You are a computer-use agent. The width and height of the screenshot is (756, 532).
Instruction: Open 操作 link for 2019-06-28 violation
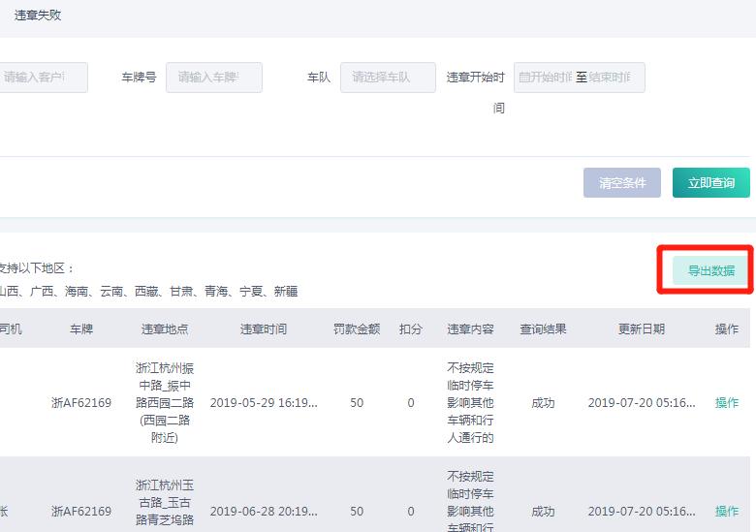[726, 511]
